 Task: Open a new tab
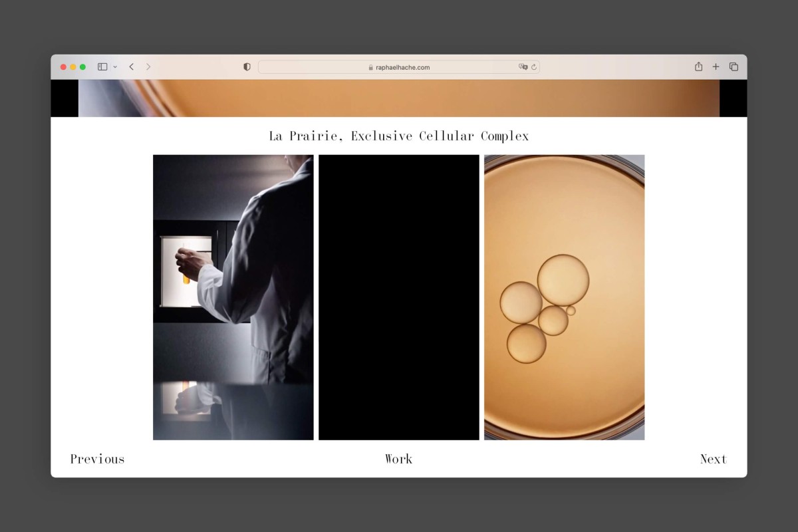[716, 66]
